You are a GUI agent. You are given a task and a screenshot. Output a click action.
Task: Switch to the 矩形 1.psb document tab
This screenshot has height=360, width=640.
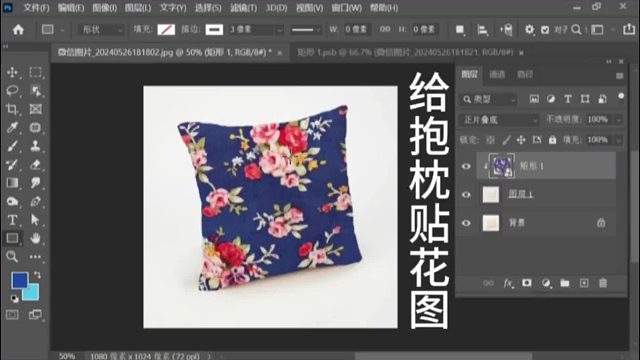410,53
